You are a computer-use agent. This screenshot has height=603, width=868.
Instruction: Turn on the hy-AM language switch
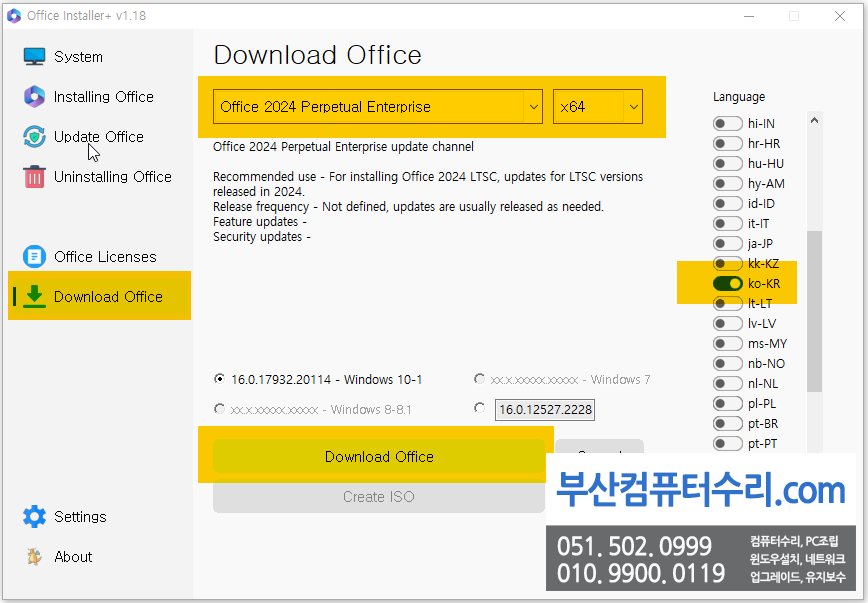tap(727, 183)
